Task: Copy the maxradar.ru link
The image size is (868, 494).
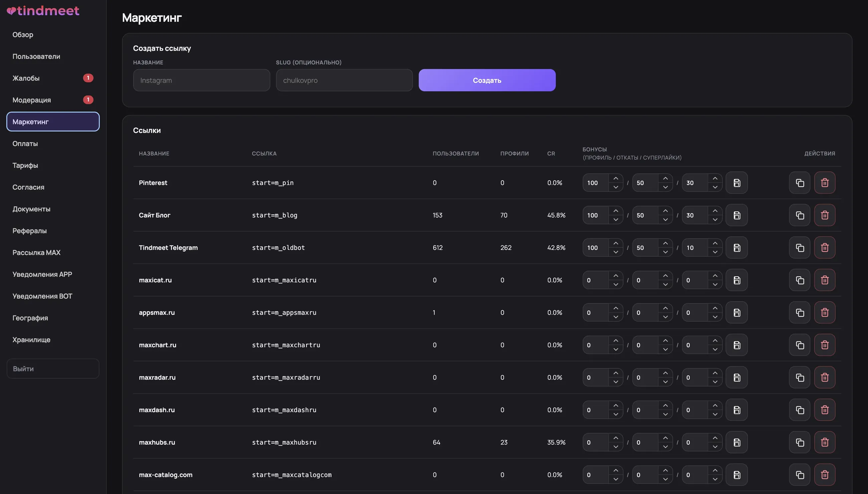Action: pyautogui.click(x=800, y=377)
